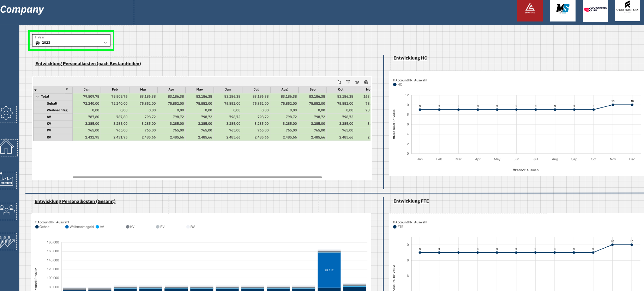The width and height of the screenshot is (644, 291).
Task: Click the hierarchy icon in table toolbar
Action: coord(339,82)
